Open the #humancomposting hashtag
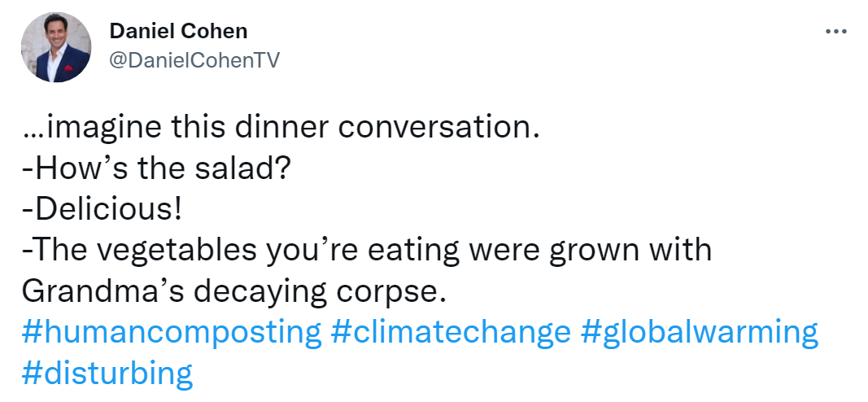The width and height of the screenshot is (868, 402). (x=172, y=332)
